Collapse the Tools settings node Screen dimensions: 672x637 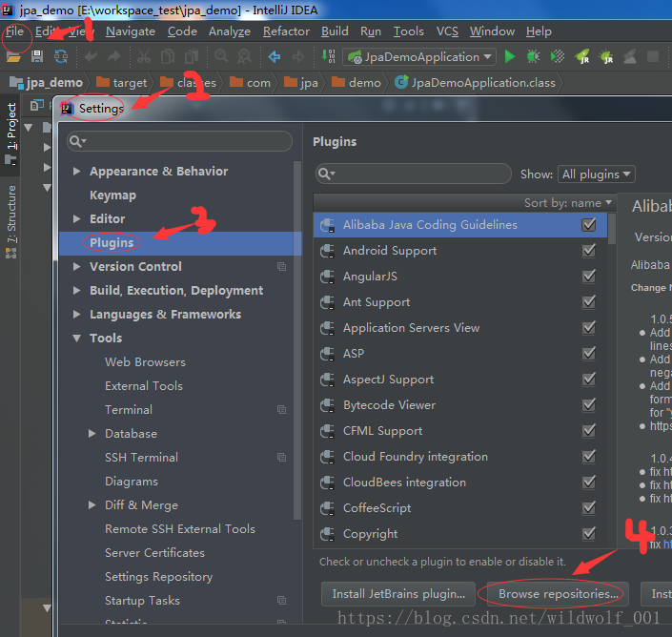[x=76, y=338]
